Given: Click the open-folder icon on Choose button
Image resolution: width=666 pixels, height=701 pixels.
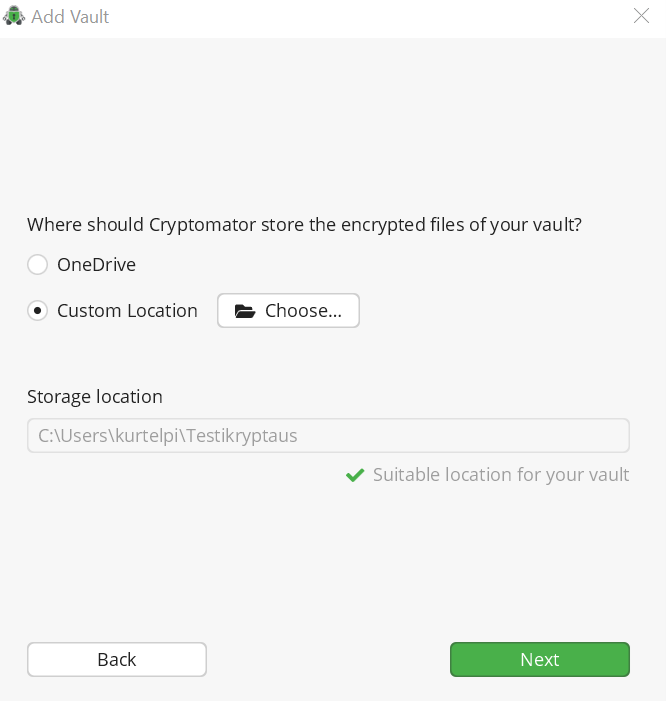Looking at the screenshot, I should (x=245, y=311).
